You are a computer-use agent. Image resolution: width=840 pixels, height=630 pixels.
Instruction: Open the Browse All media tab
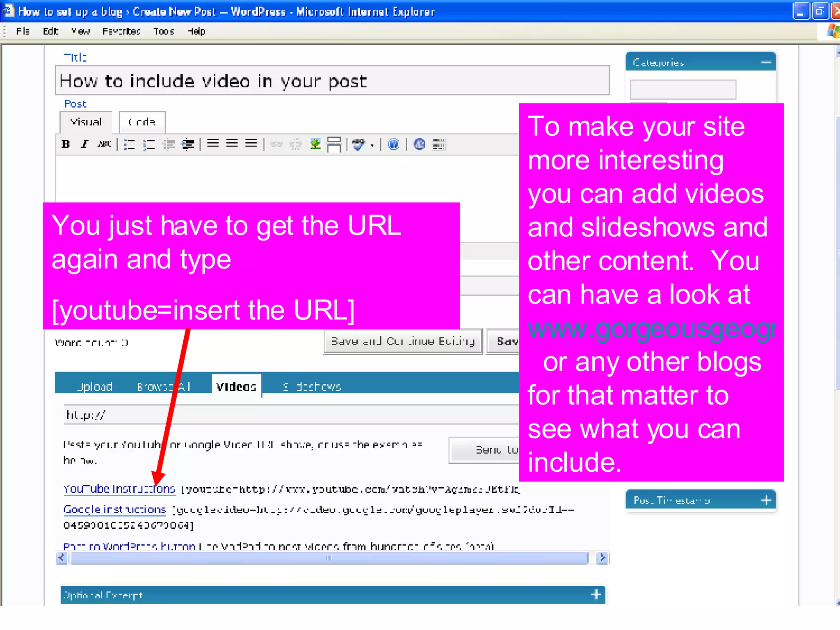click(x=164, y=386)
